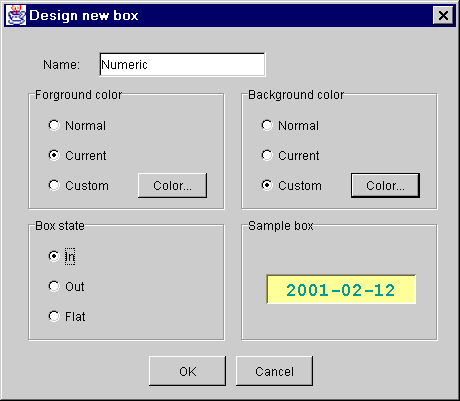Click the Design new box title bar

coord(228,15)
